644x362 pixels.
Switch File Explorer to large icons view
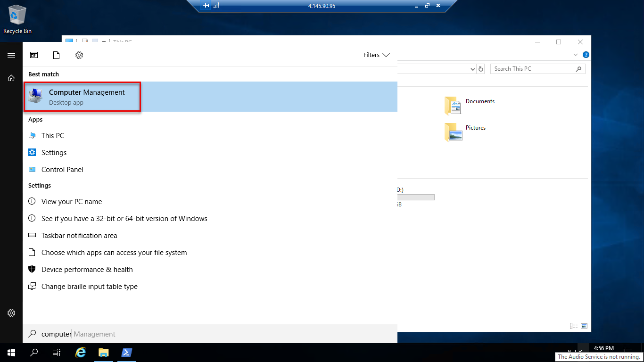click(584, 326)
